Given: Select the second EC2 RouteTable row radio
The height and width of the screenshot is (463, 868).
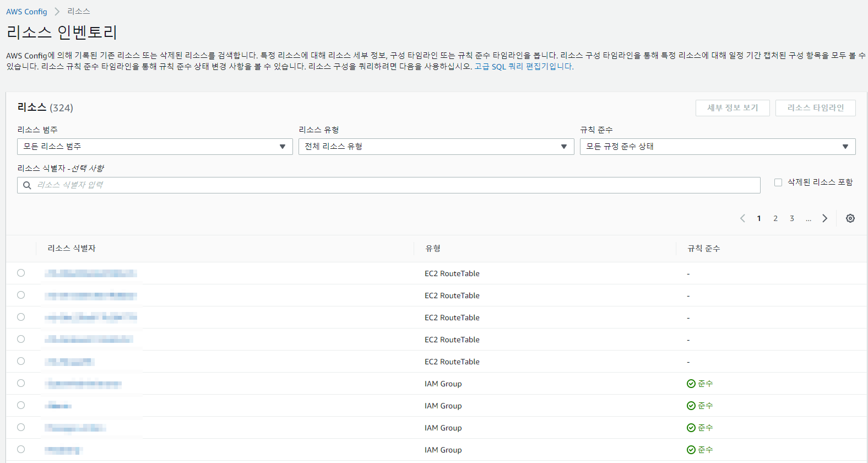Looking at the screenshot, I should (x=21, y=295).
